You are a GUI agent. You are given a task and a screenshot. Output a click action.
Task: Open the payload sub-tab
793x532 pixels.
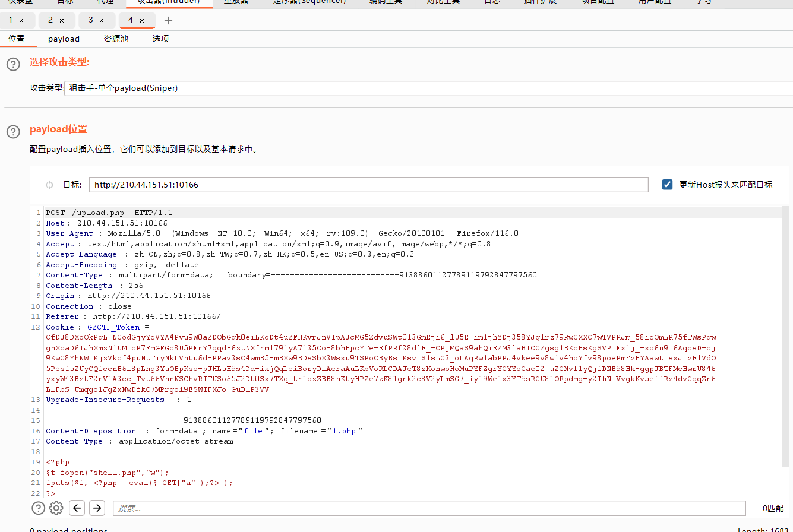[64, 39]
